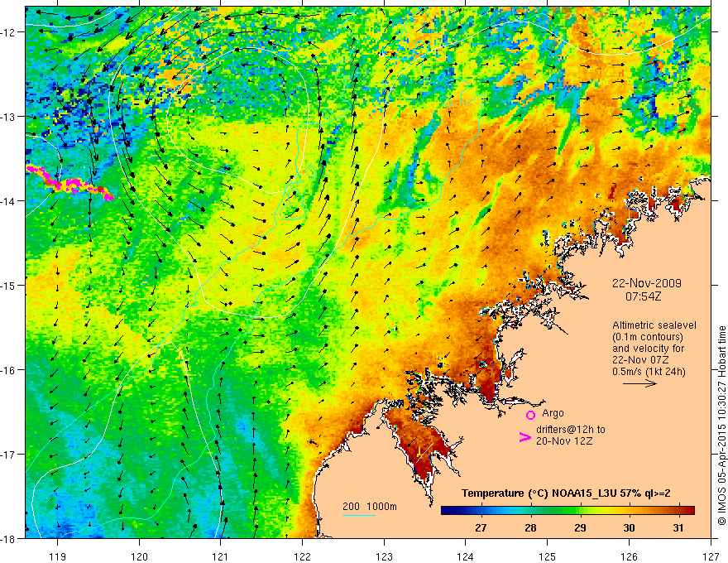728x563 pixels.
Task: Click the magenta drifter track near 119
Action: point(69,183)
